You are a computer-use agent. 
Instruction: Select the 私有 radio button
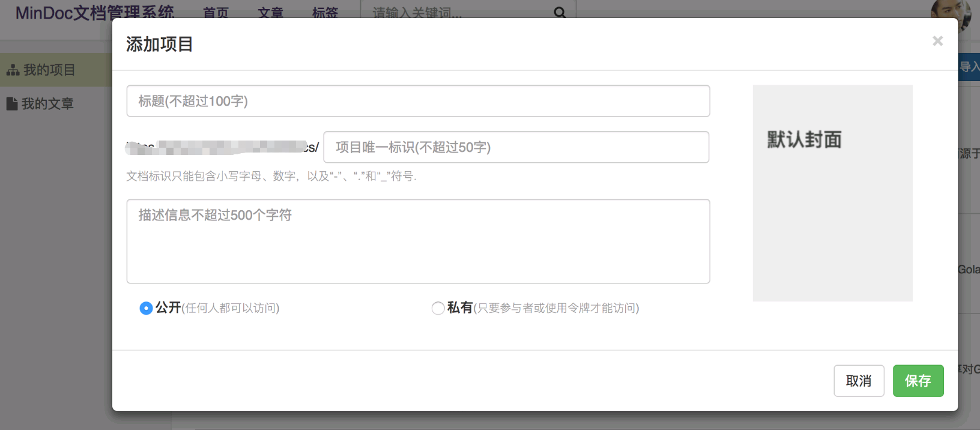[x=438, y=308]
